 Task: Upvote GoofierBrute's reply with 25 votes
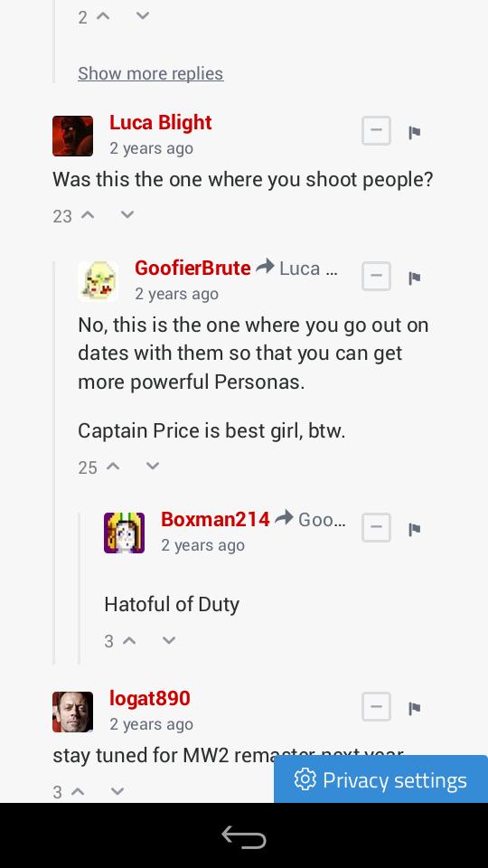[x=113, y=467]
